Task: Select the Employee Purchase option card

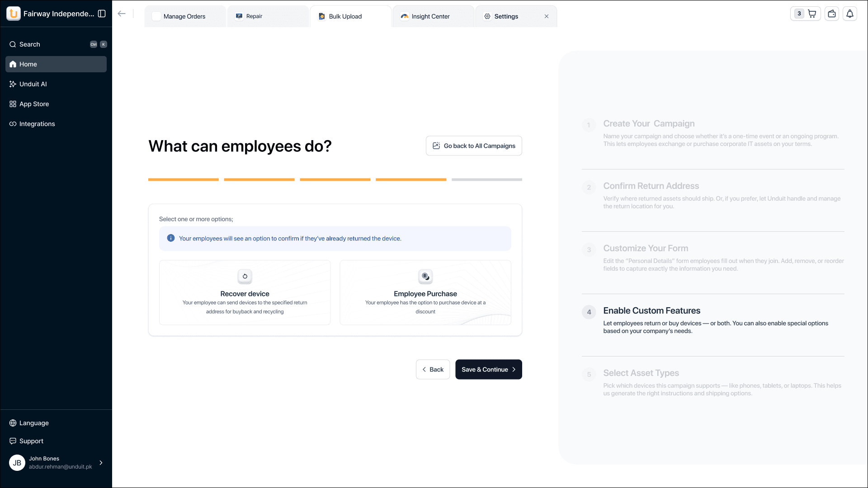Action: [x=425, y=292]
